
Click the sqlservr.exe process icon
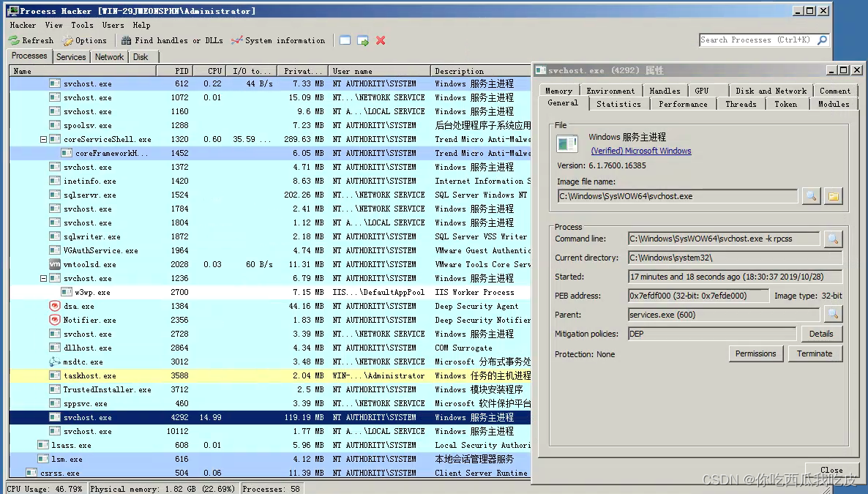tap(55, 195)
